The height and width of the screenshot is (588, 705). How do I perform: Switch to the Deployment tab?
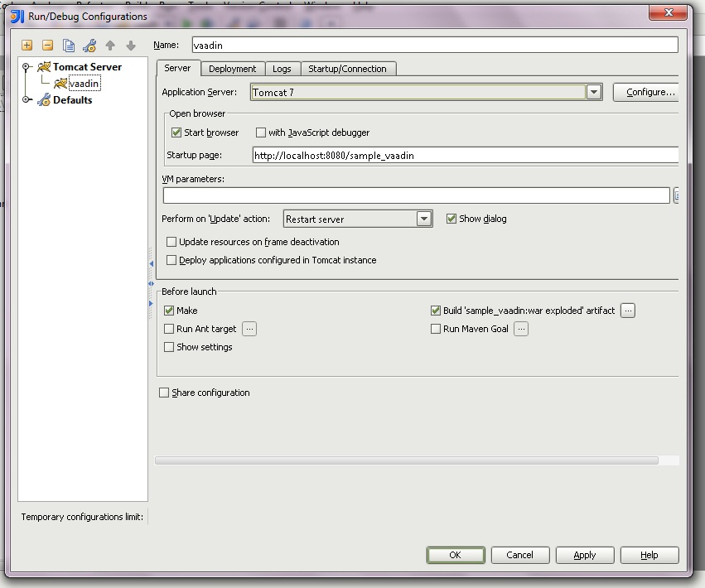tap(234, 70)
